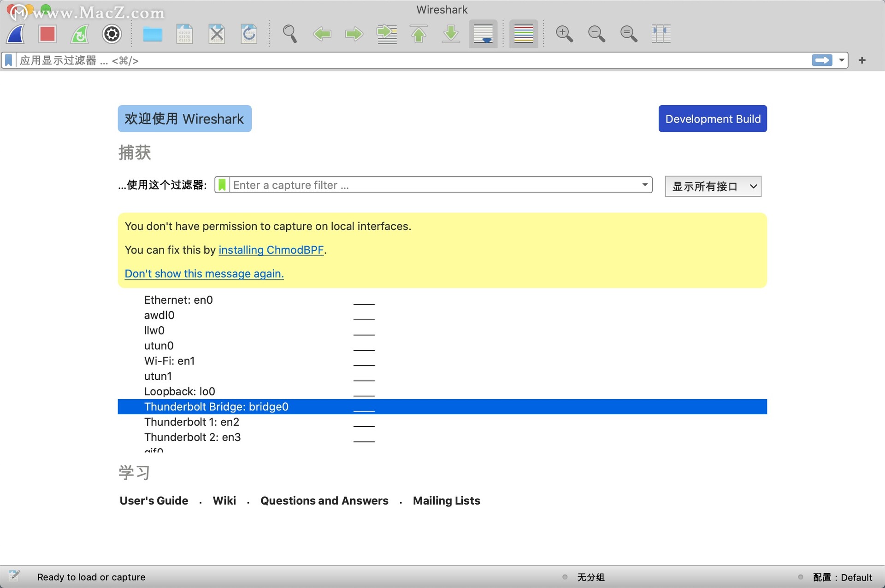Select the Thunderbolt Bridge: bridge0 row
Screen dimensions: 885x588
(442, 406)
